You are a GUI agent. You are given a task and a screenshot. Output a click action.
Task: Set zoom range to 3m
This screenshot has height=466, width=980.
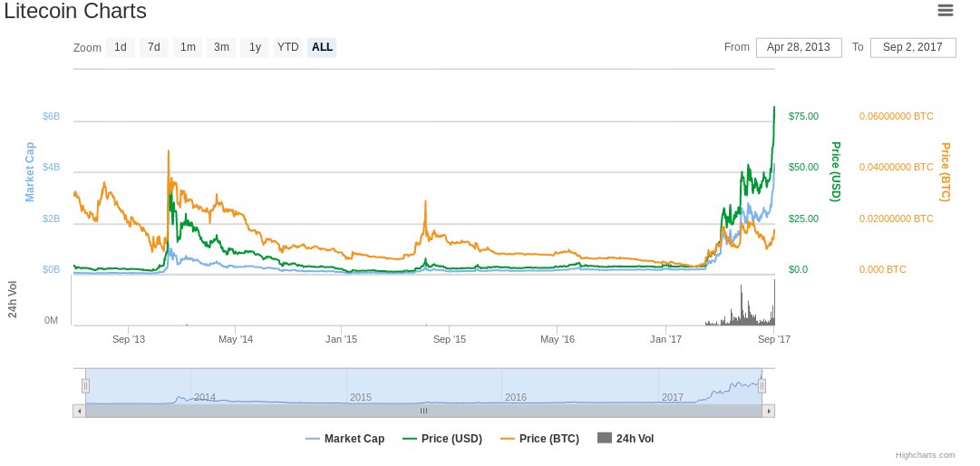click(x=221, y=47)
